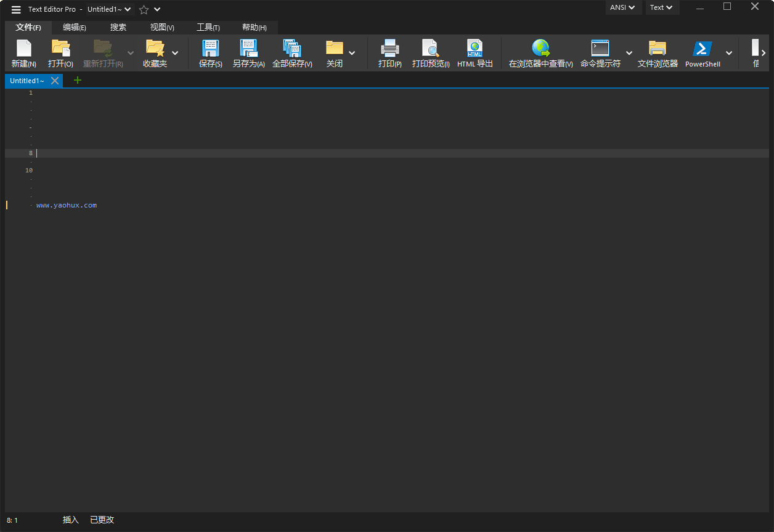Screen dimensions: 774x532
Task: Open the 打印预览 print preview
Action: (430, 53)
